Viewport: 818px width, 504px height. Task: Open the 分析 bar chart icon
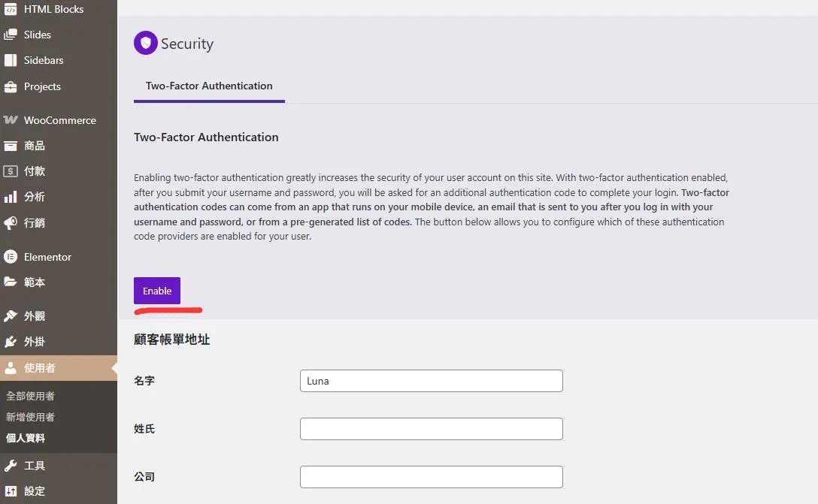(x=11, y=197)
